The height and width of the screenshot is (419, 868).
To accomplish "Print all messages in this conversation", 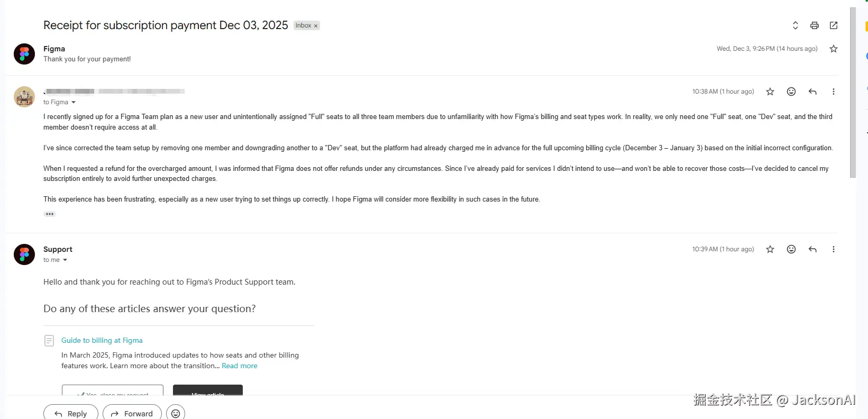I will click(x=815, y=25).
